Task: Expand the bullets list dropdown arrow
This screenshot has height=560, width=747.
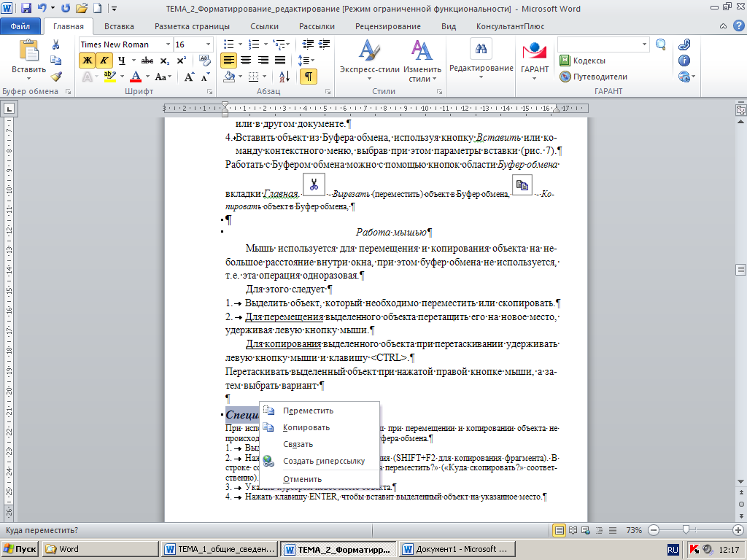Action: click(x=240, y=44)
